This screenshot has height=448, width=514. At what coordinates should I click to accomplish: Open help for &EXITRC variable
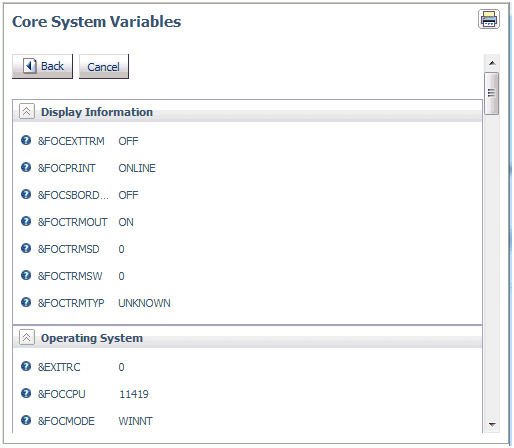(26, 366)
